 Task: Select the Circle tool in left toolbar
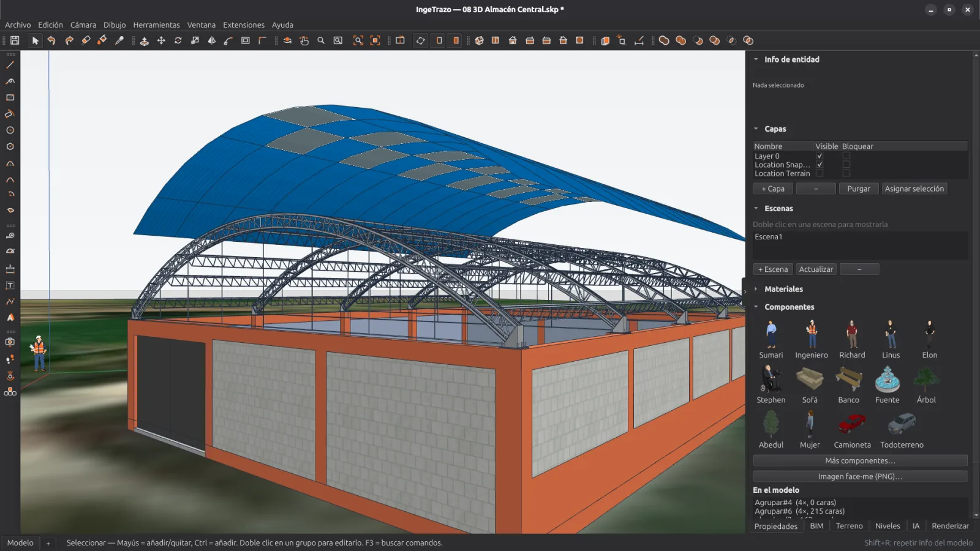[10, 130]
